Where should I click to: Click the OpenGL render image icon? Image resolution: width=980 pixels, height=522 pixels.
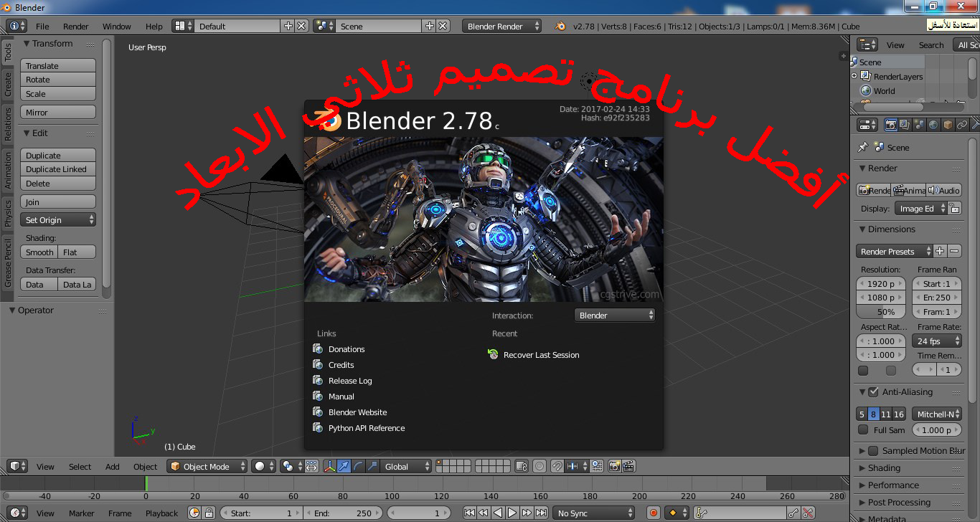point(615,466)
